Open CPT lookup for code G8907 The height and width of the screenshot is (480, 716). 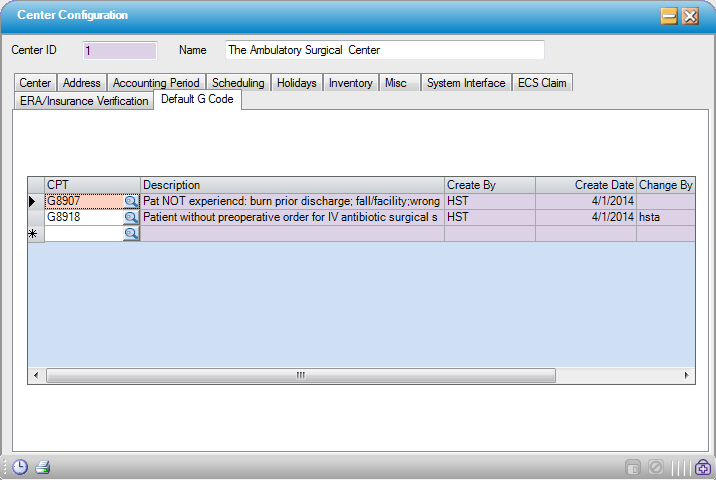(x=131, y=201)
